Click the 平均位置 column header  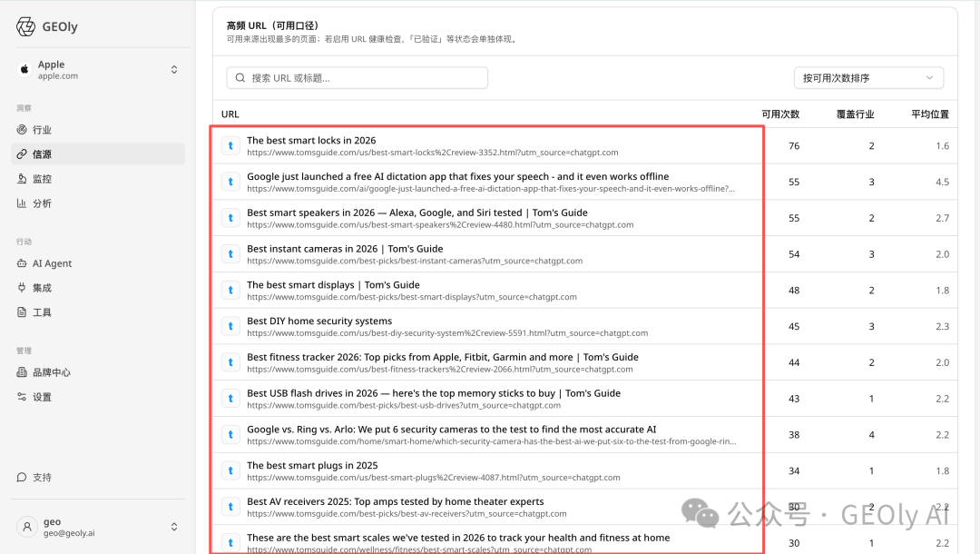tap(930, 114)
